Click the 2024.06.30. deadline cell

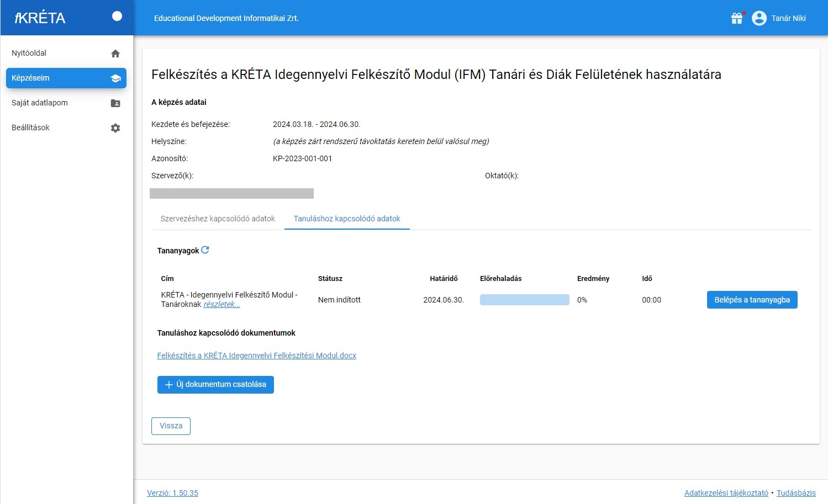click(x=444, y=300)
